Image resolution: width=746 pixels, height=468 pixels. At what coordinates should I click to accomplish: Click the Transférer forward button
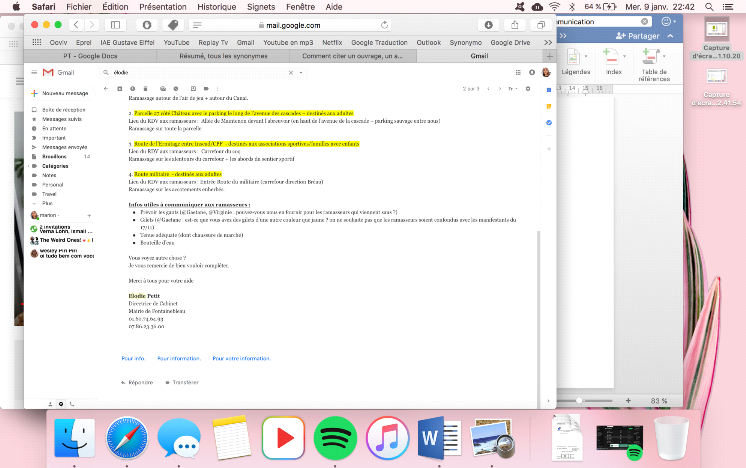(x=182, y=382)
